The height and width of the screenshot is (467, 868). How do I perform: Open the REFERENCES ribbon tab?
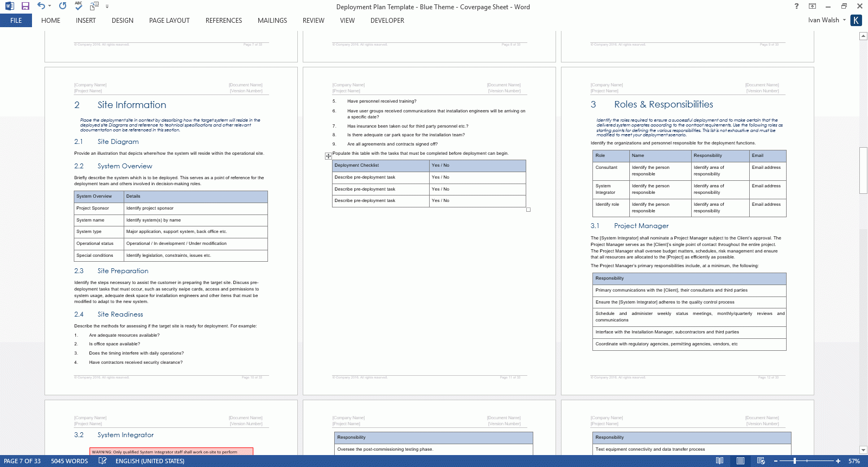[x=224, y=21]
